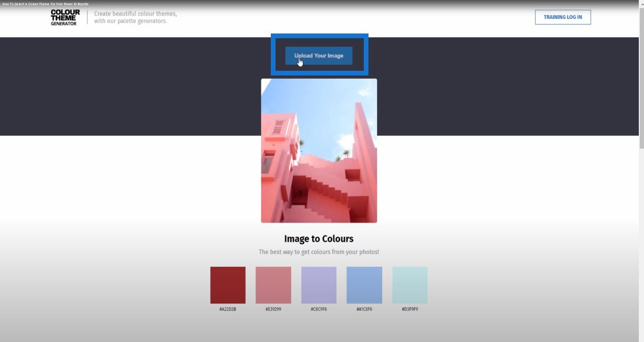Click the #A22D2B hex code label
The height and width of the screenshot is (342, 644).
pyautogui.click(x=228, y=309)
